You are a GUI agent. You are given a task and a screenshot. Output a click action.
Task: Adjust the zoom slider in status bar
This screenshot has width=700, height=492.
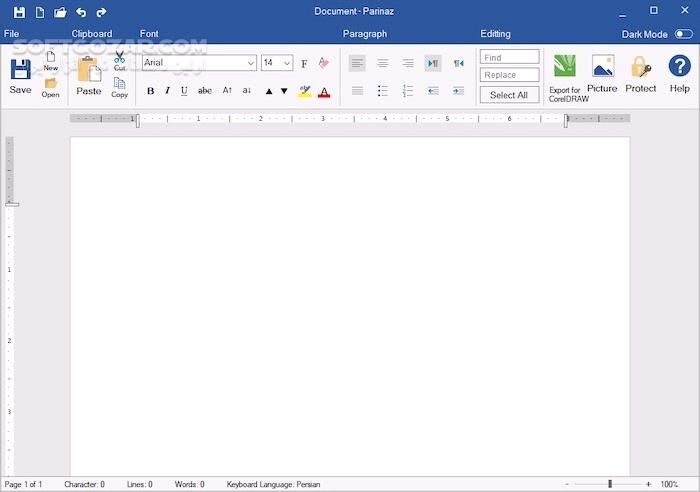coord(610,484)
